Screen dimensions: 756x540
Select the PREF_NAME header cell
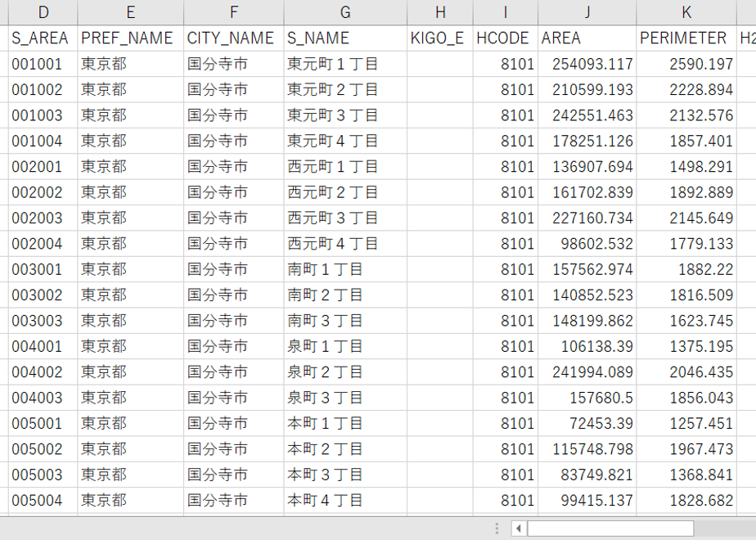click(131, 38)
